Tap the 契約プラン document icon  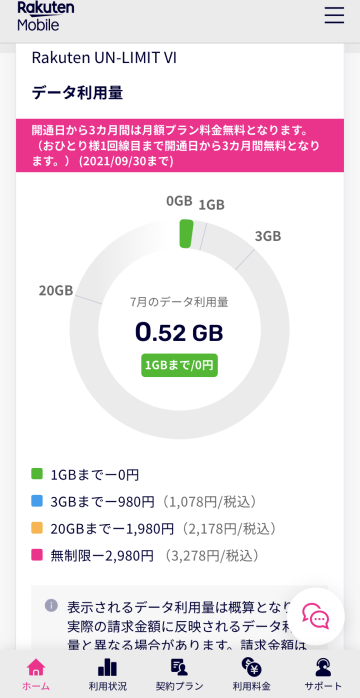click(179, 667)
